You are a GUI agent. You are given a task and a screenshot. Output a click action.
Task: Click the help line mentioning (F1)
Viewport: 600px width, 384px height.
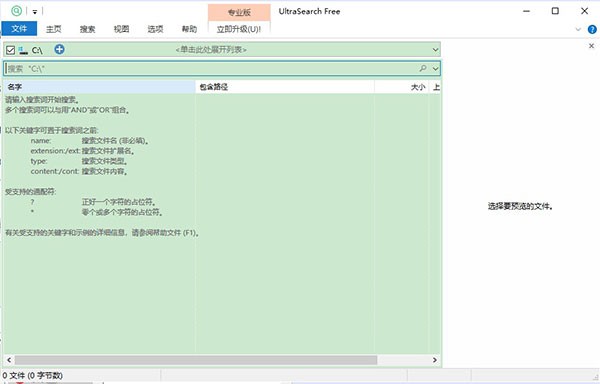pos(103,233)
